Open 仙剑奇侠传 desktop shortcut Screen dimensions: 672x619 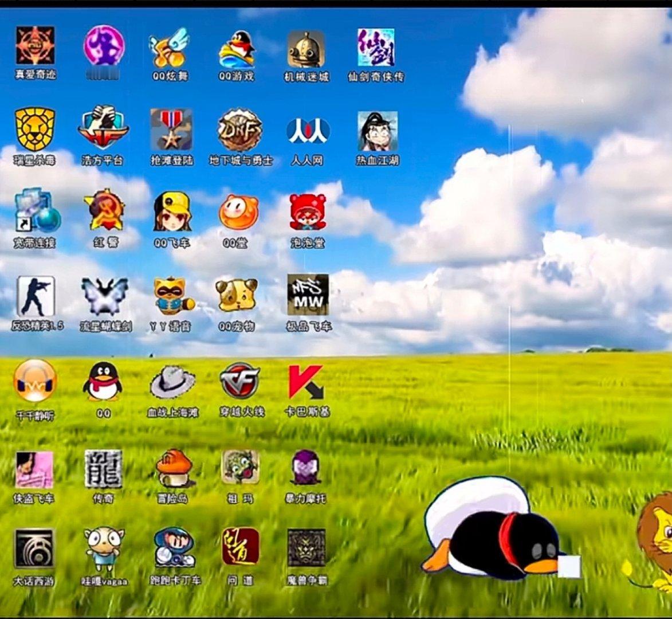[376, 47]
